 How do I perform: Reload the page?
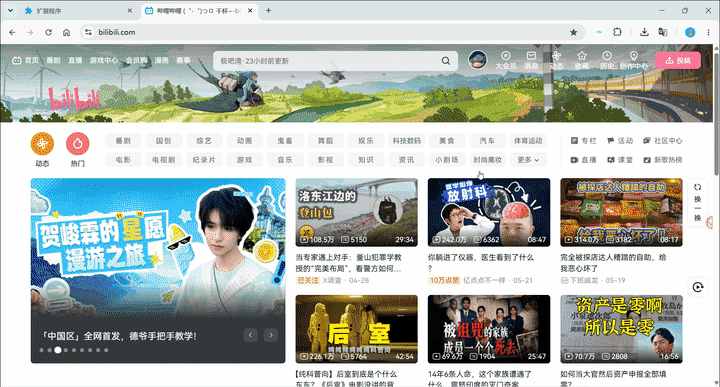point(48,32)
